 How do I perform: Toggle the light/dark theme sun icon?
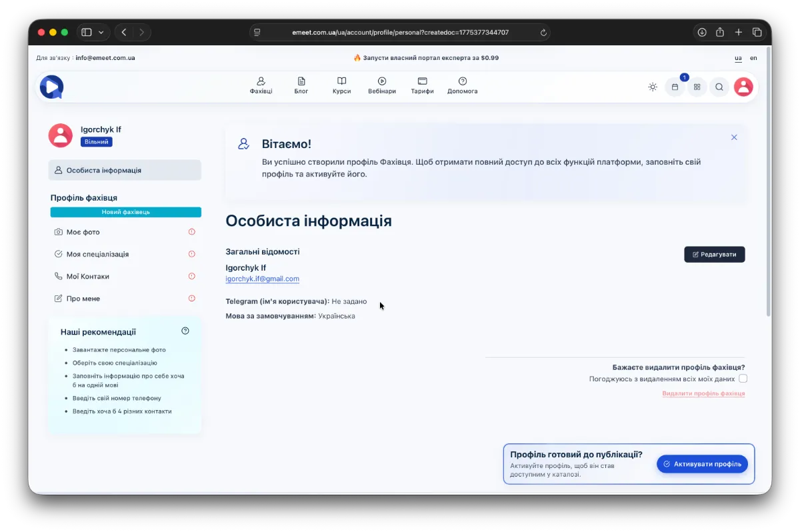pyautogui.click(x=653, y=87)
